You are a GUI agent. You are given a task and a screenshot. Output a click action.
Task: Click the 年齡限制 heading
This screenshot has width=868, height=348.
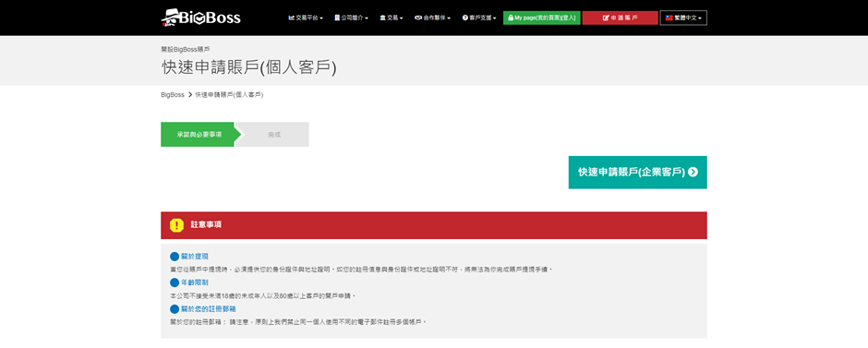[x=192, y=282]
